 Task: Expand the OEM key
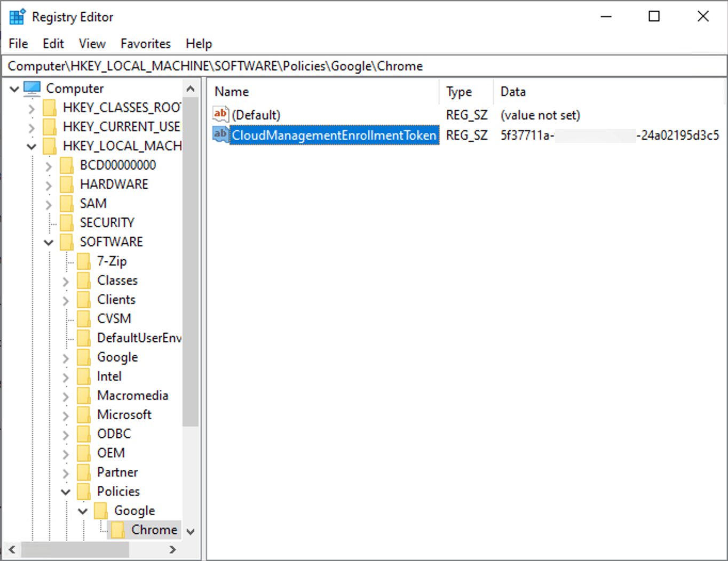pos(66,454)
